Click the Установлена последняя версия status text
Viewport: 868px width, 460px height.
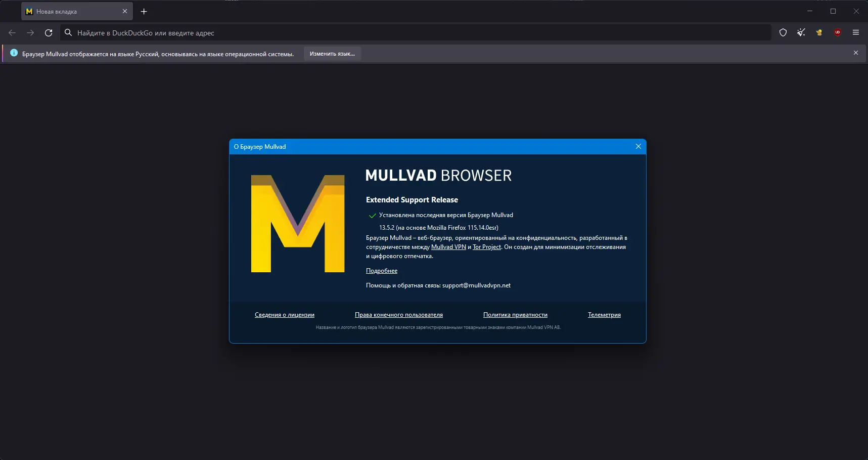446,215
